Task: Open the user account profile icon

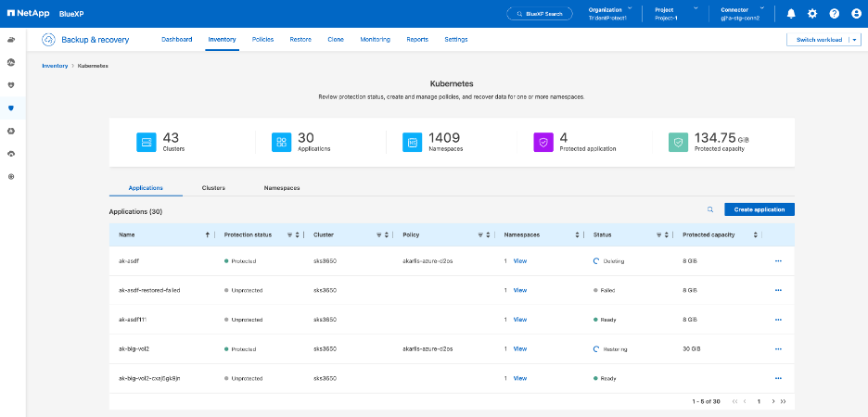Action: coord(854,14)
